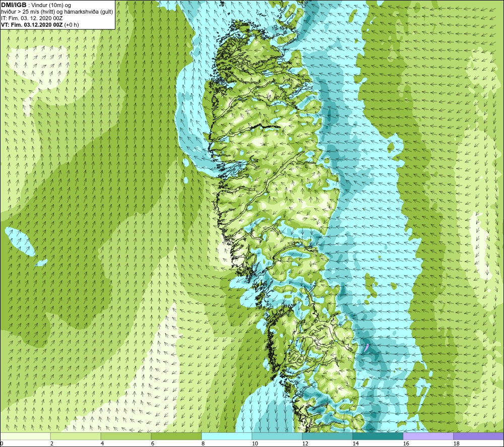This screenshot has width=504, height=447.
Task: Click the 'hviður > 25 m/s' legend line
Action: tap(57, 12)
